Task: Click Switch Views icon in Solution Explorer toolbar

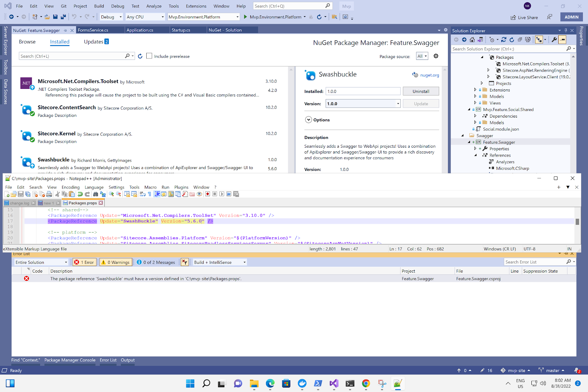Action: point(480,40)
